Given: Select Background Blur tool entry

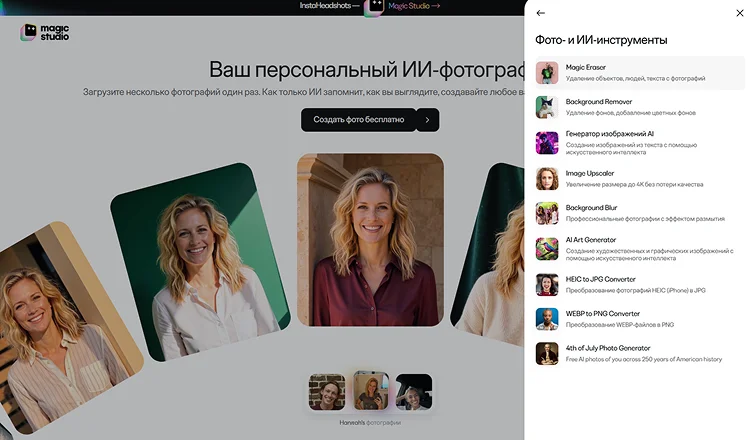Looking at the screenshot, I should pos(639,213).
